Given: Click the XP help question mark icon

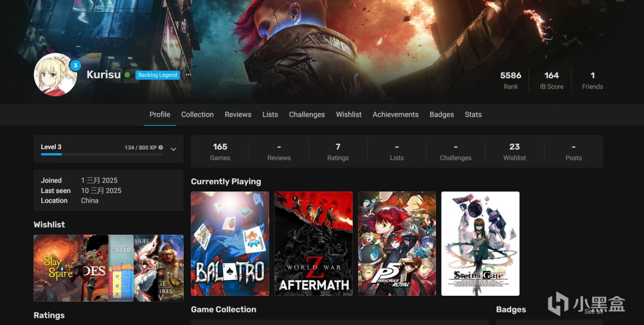Looking at the screenshot, I should (160, 148).
